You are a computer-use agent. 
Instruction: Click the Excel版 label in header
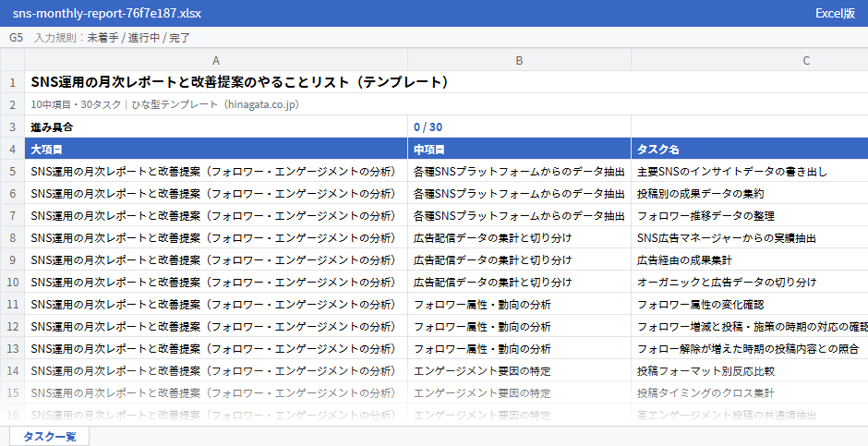tap(835, 13)
